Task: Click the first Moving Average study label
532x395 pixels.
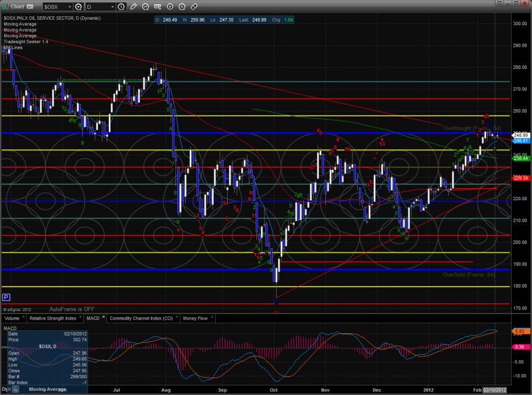Action: pyautogui.click(x=20, y=24)
